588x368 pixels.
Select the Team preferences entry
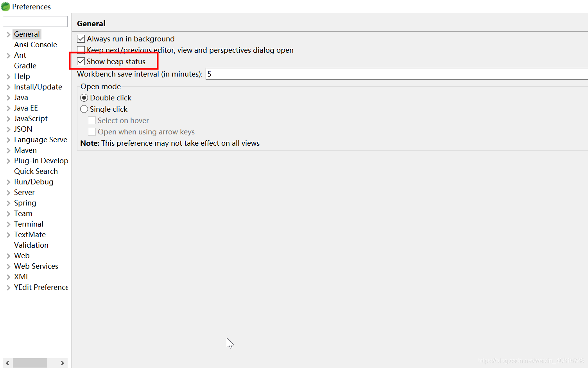click(x=23, y=213)
